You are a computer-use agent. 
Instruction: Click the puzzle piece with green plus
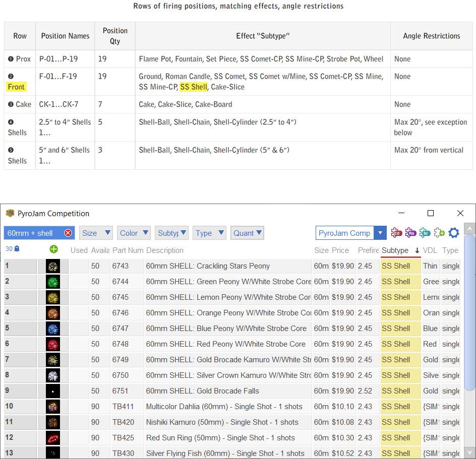pos(439,233)
